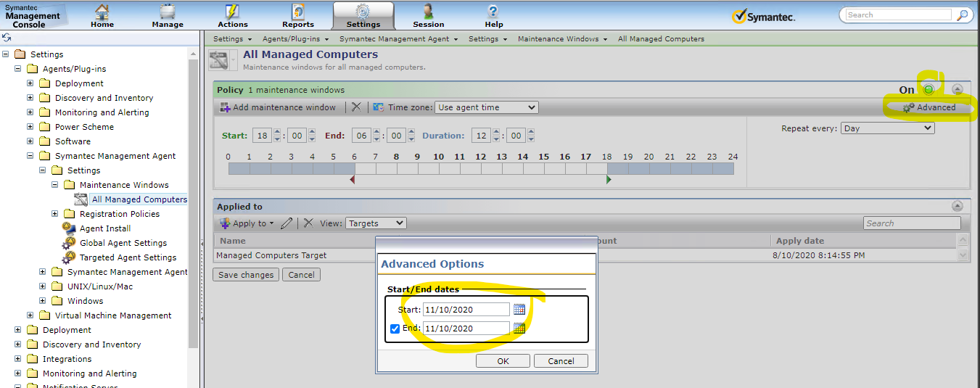Delete the maintenance window with X icon

tap(355, 107)
